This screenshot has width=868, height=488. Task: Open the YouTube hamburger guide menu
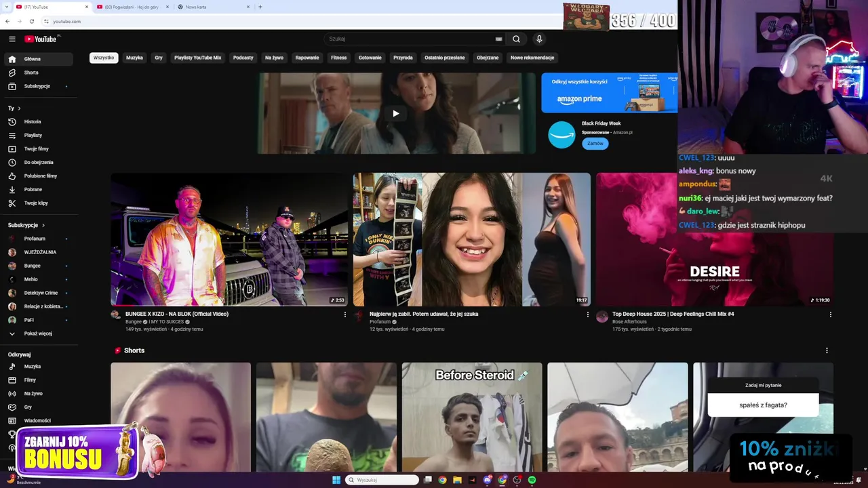click(12, 39)
